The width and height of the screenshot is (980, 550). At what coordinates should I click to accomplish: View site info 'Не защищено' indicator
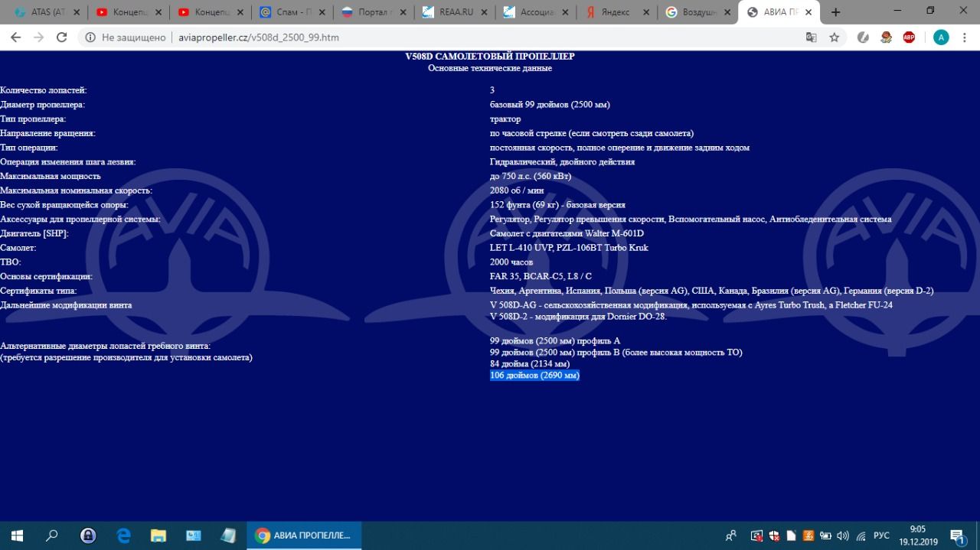[x=126, y=37]
